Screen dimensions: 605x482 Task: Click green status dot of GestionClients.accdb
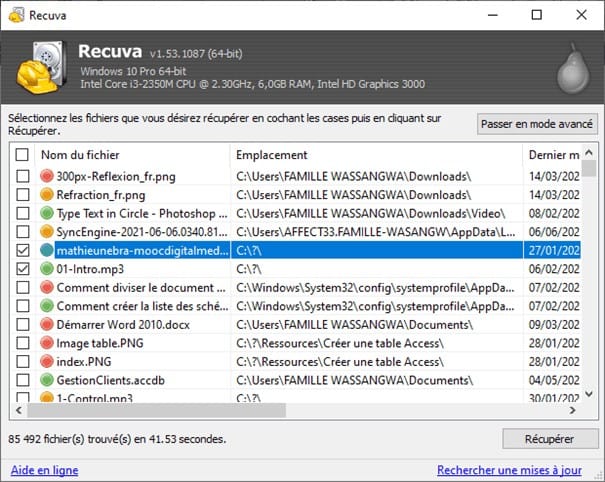(47, 380)
